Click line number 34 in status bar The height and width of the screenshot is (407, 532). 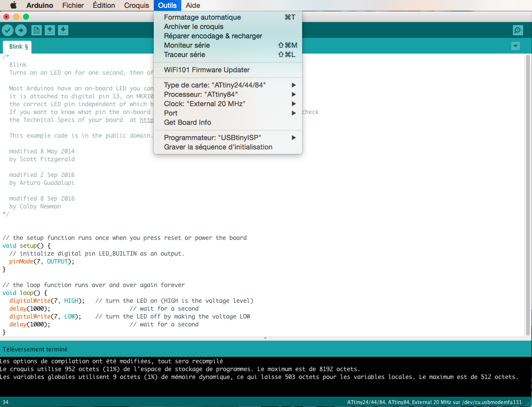(x=5, y=402)
